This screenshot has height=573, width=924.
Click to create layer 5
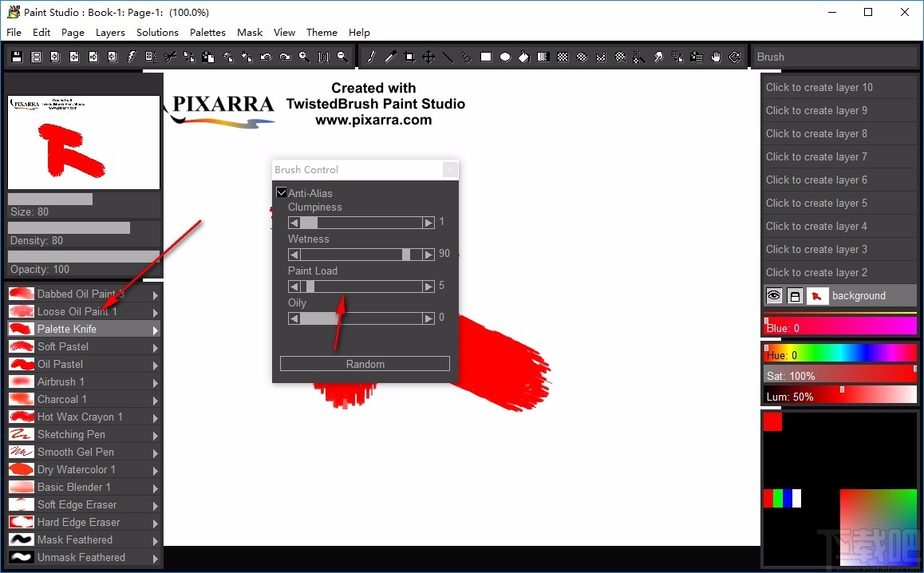(x=839, y=203)
